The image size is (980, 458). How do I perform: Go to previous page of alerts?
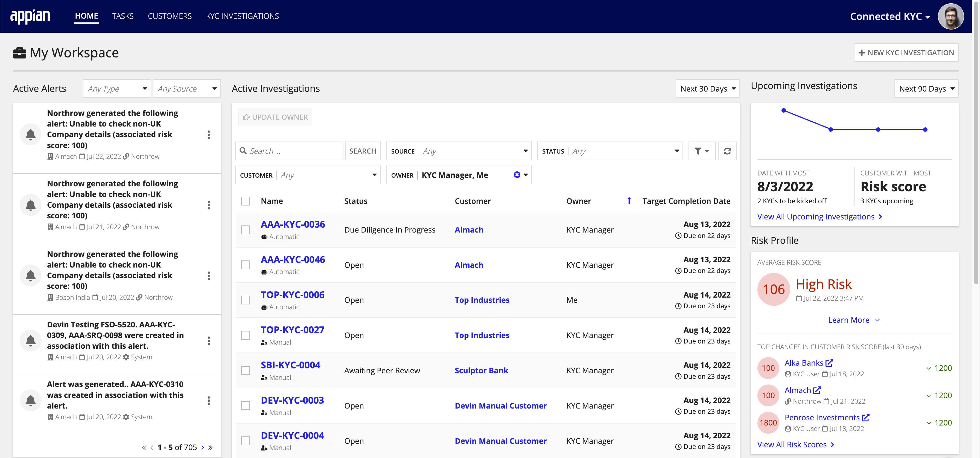click(152, 447)
